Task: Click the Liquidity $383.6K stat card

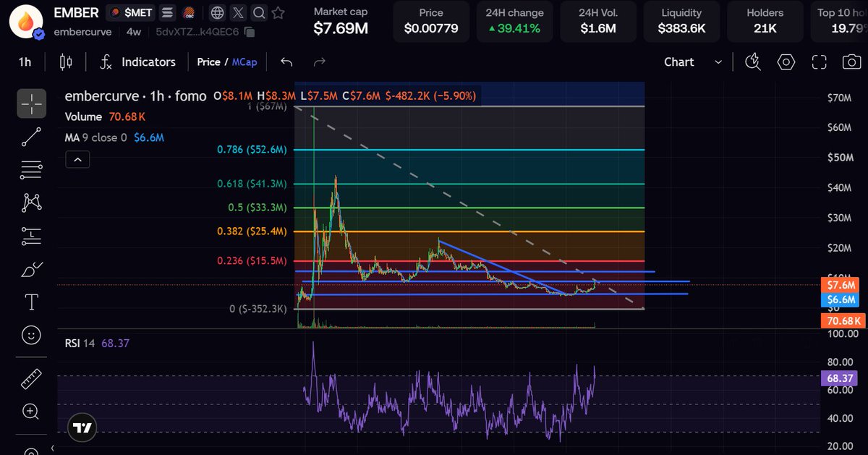Action: (681, 21)
